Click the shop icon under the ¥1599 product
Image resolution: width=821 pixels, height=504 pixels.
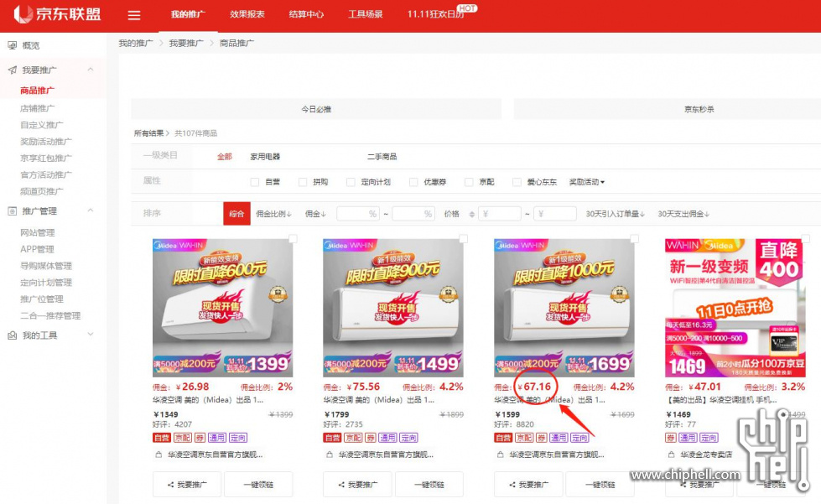pos(501,455)
